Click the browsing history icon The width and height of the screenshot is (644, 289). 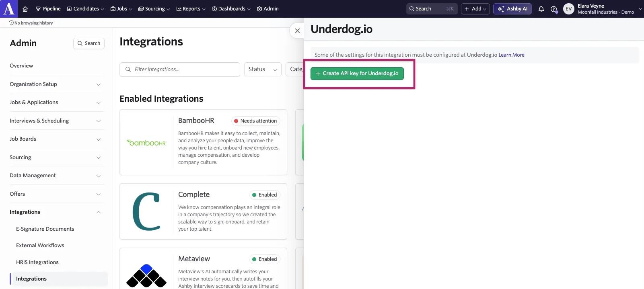(x=11, y=23)
